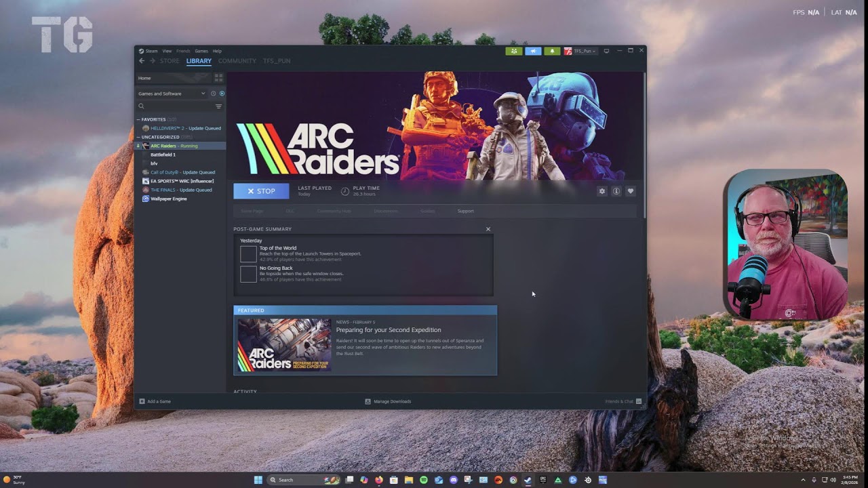Image resolution: width=868 pixels, height=488 pixels.
Task: Select Call of Duty in library list
Action: point(181,172)
